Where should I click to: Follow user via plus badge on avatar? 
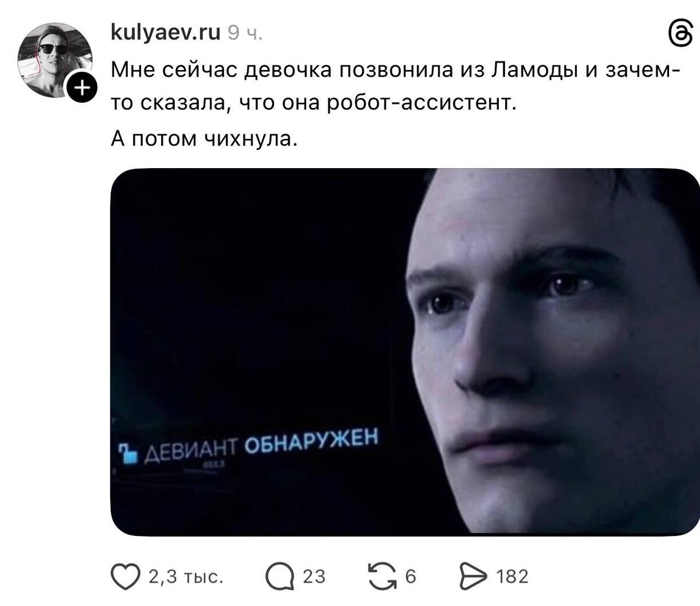coord(80,88)
